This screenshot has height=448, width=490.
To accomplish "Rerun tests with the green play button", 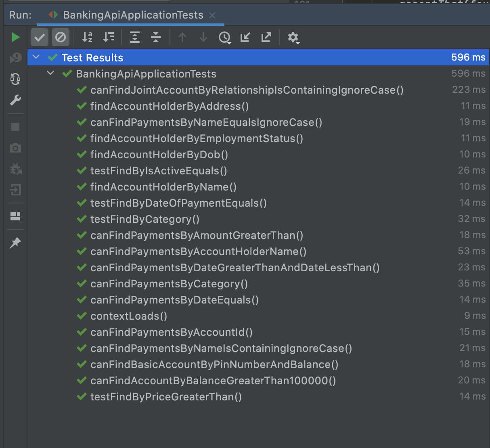I will 16,38.
